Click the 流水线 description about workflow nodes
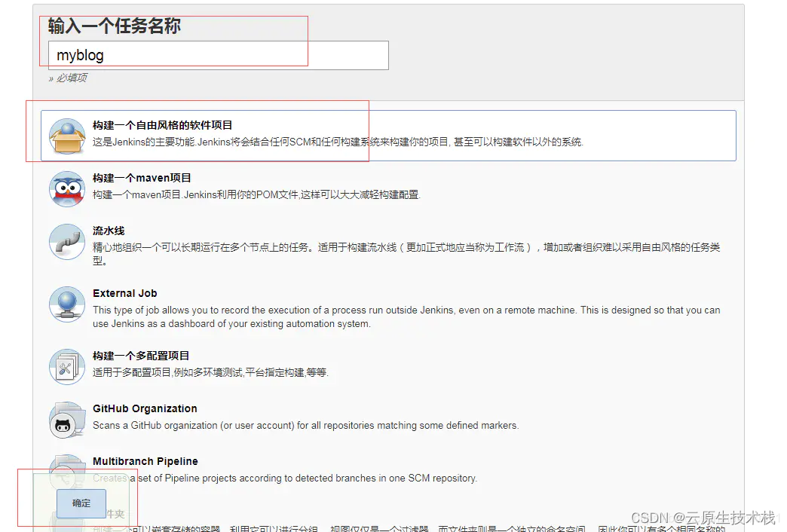The height and width of the screenshot is (532, 787). (x=406, y=254)
